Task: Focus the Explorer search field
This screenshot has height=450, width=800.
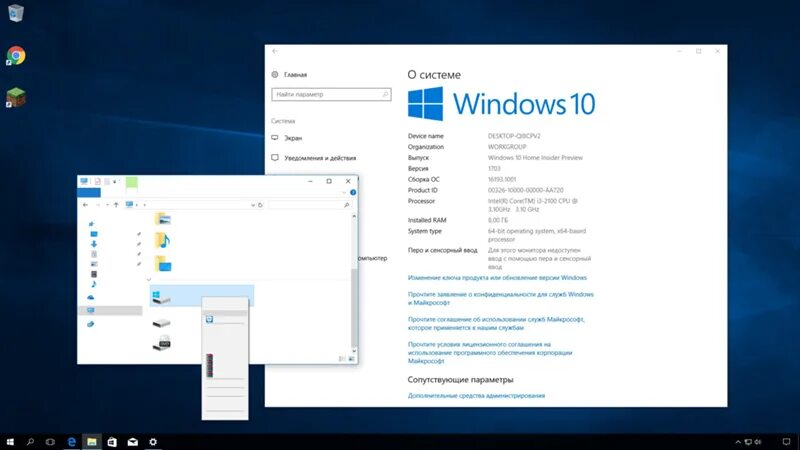Action: (310, 205)
